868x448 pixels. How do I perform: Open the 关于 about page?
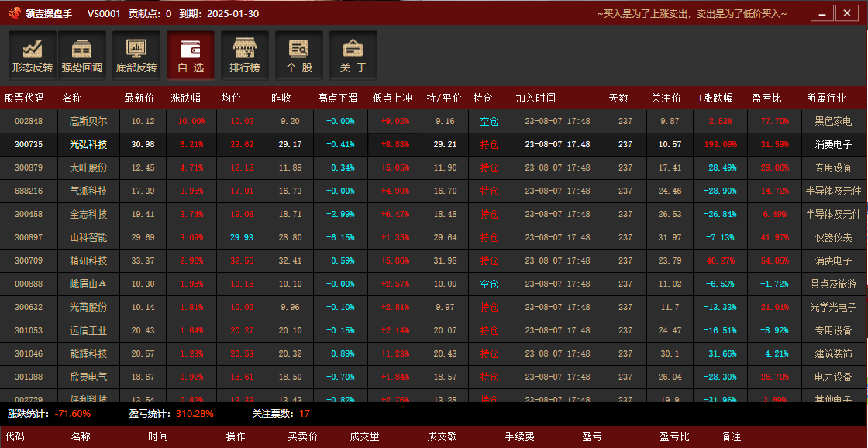[x=353, y=55]
